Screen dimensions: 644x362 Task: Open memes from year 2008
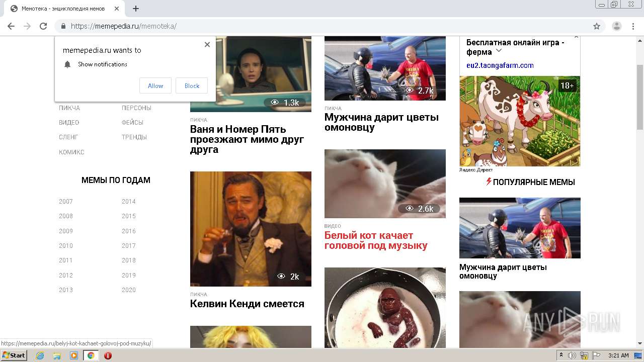tap(66, 216)
